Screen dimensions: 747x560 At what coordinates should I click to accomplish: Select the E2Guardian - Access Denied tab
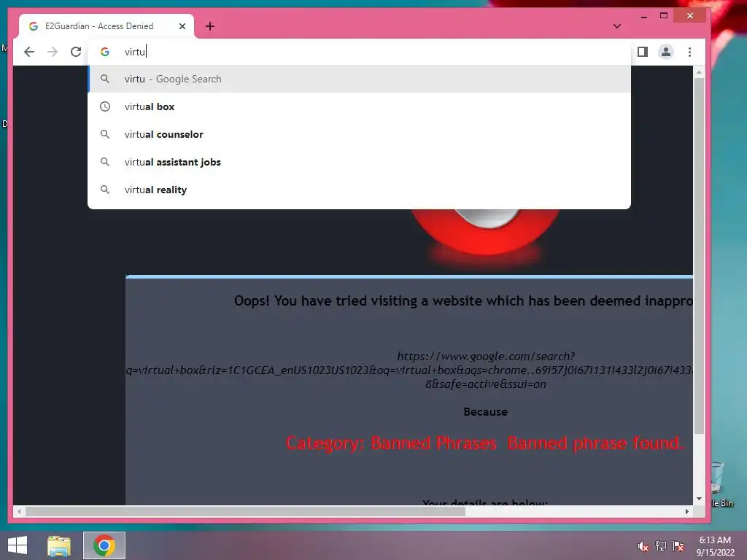click(107, 26)
